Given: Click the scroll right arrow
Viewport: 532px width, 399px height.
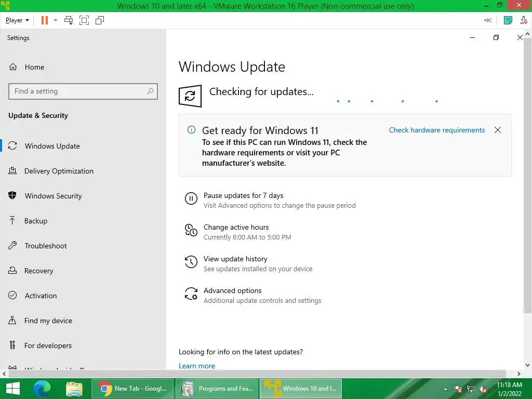Looking at the screenshot, I should tap(519, 374).
